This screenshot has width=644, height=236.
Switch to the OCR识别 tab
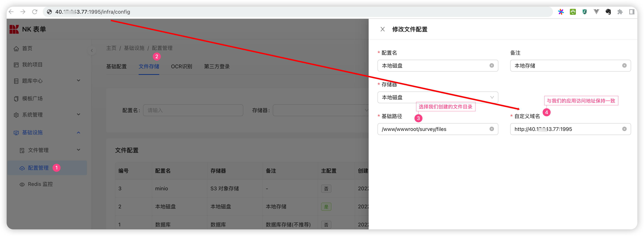182,67
